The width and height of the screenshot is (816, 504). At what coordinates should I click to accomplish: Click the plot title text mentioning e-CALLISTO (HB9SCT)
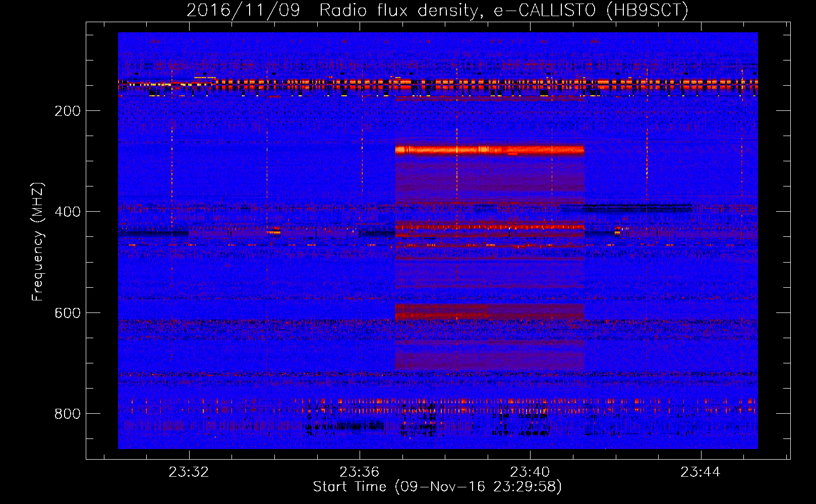pyautogui.click(x=437, y=10)
